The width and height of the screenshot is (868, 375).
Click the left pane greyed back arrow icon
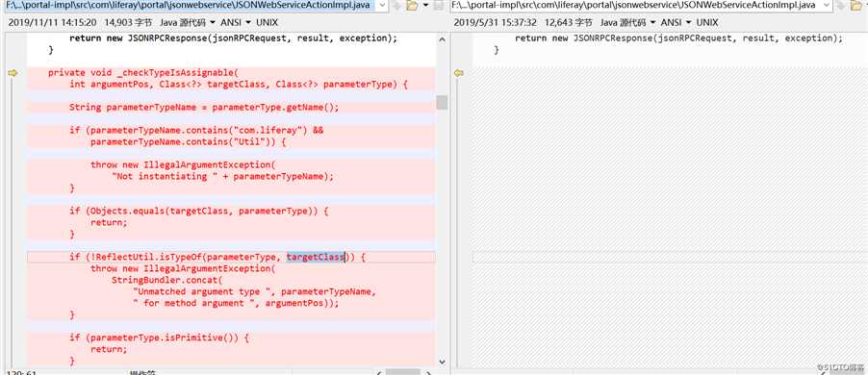click(396, 6)
